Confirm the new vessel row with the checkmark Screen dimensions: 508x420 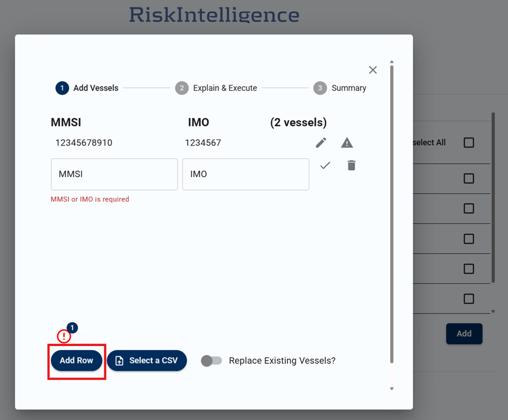[325, 165]
